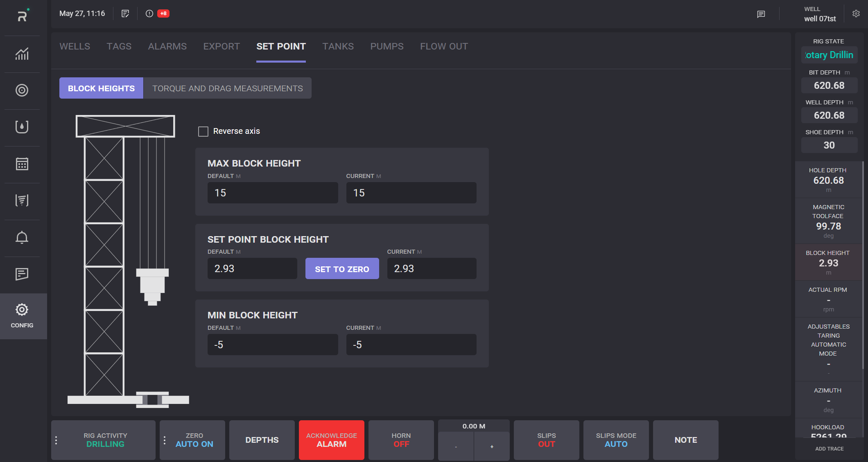Click the Acknowledge Alarm button

click(x=331, y=440)
